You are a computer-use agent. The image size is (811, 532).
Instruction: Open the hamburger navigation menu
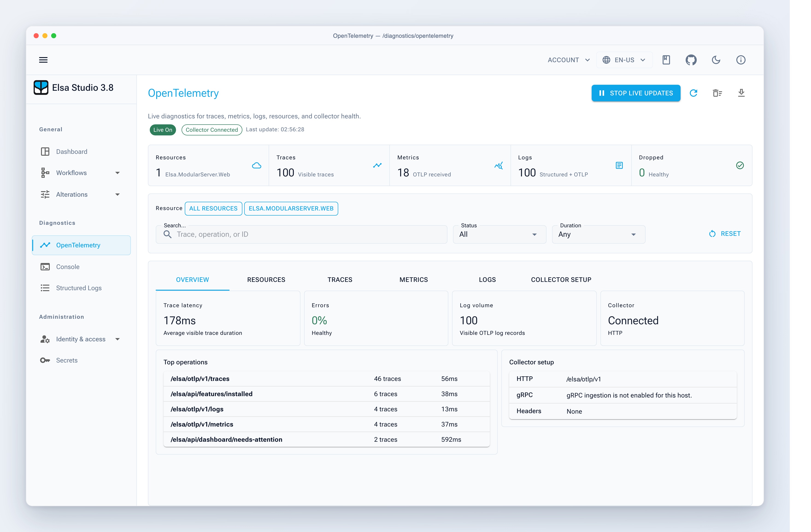point(43,60)
